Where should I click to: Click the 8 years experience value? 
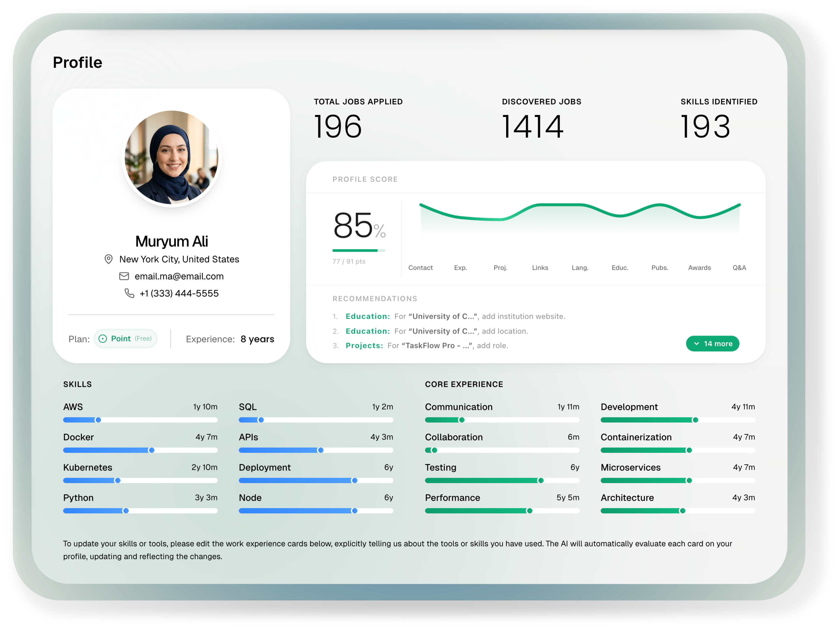tap(257, 339)
